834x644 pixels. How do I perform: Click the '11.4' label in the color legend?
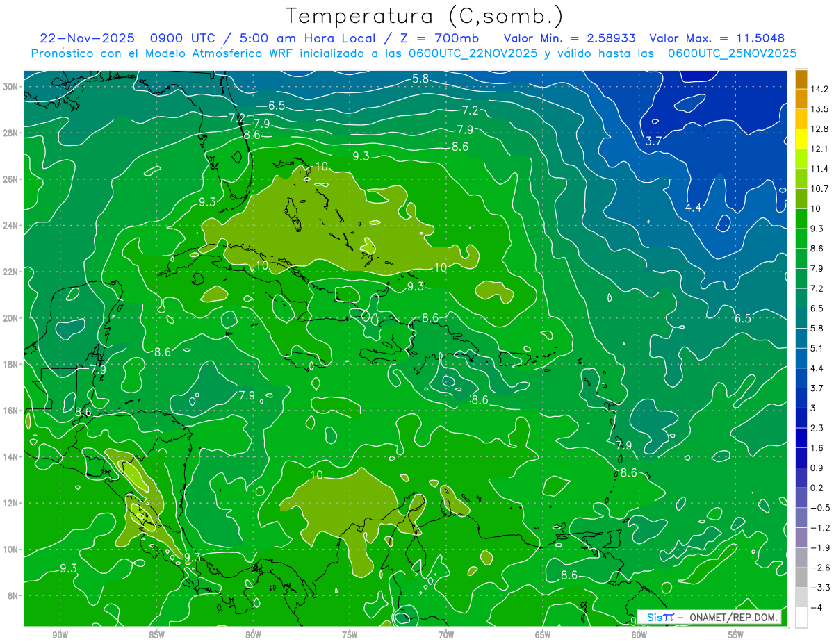pyautogui.click(x=819, y=169)
